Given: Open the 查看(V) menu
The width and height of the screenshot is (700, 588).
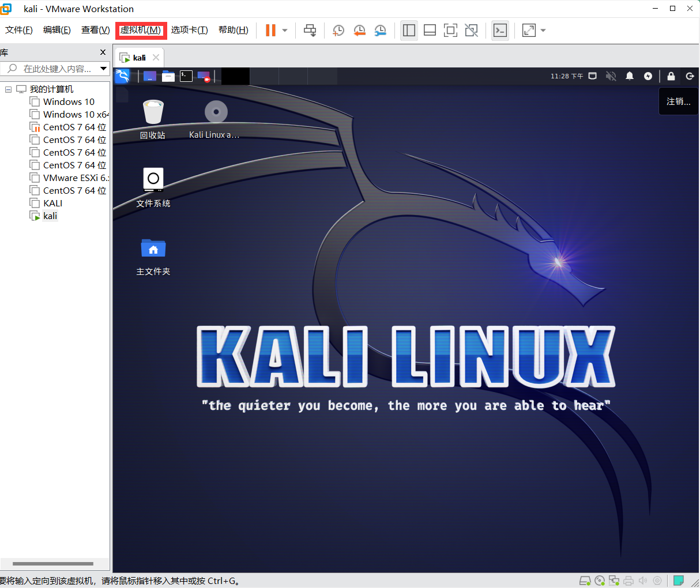Looking at the screenshot, I should tap(95, 30).
